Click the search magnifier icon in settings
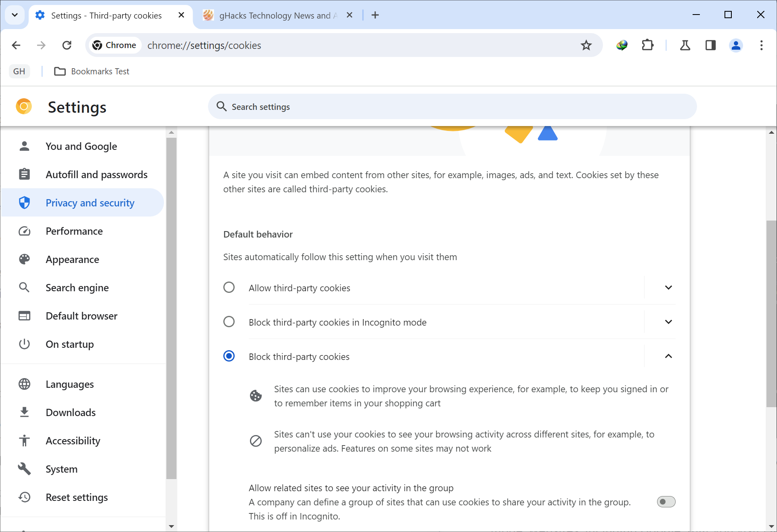This screenshot has height=532, width=777. (x=222, y=107)
